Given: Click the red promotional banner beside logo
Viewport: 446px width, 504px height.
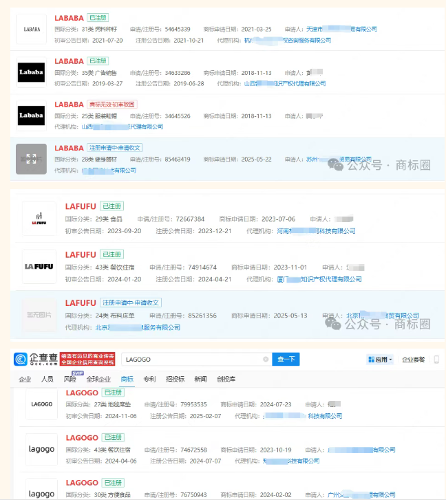Looking at the screenshot, I should tap(78, 359).
